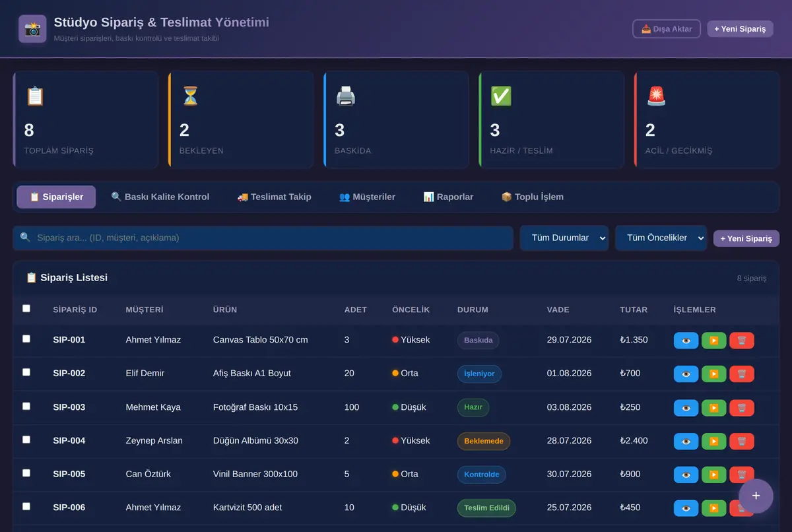Open the Teslimat Takip tab
Viewport: 792px width, 532px height.
pyautogui.click(x=274, y=197)
